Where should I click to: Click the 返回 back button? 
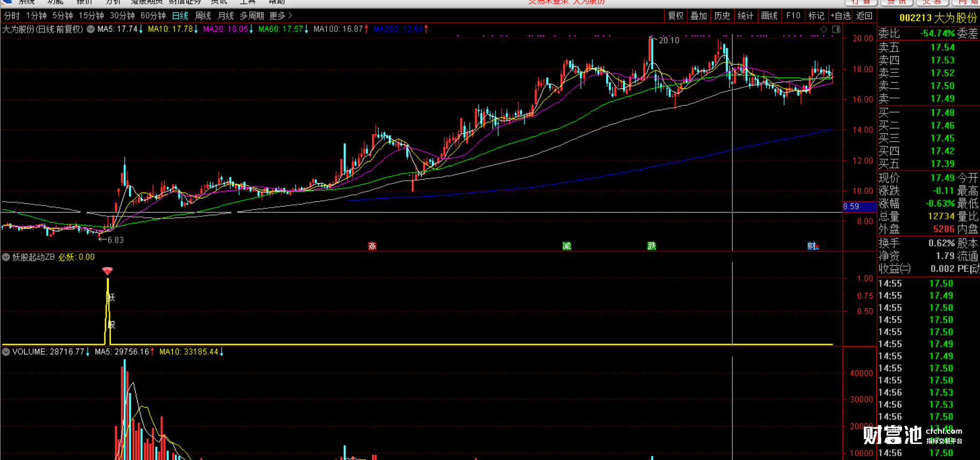pyautogui.click(x=864, y=16)
